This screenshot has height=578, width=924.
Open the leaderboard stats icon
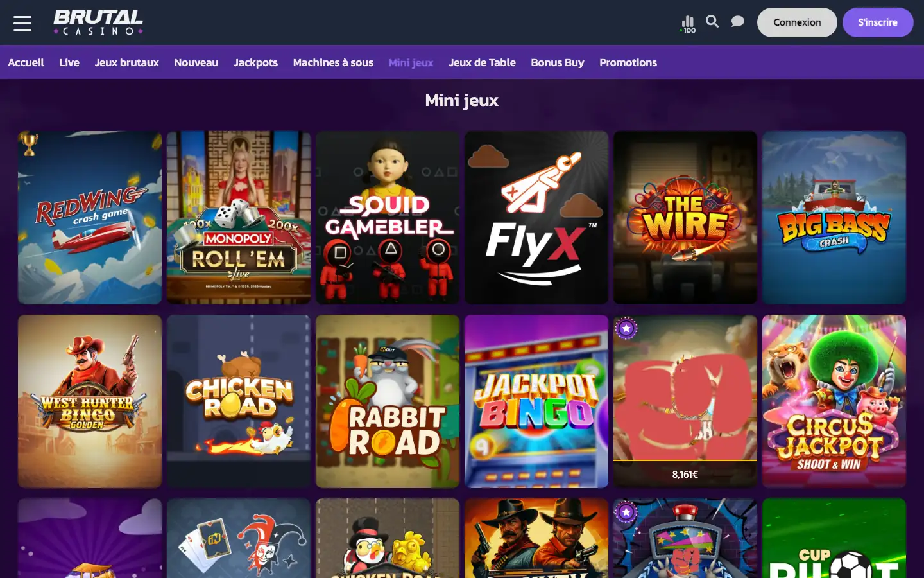click(688, 24)
